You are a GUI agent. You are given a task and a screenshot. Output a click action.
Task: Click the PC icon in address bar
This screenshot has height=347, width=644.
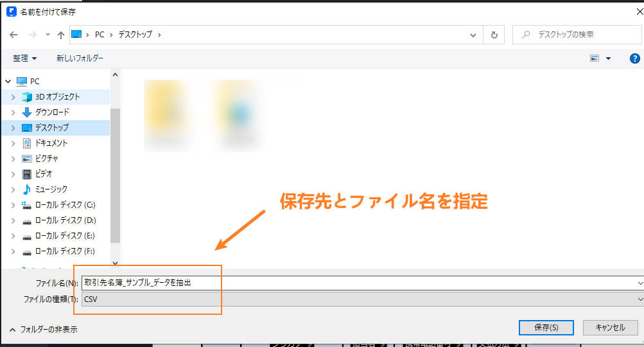click(76, 35)
